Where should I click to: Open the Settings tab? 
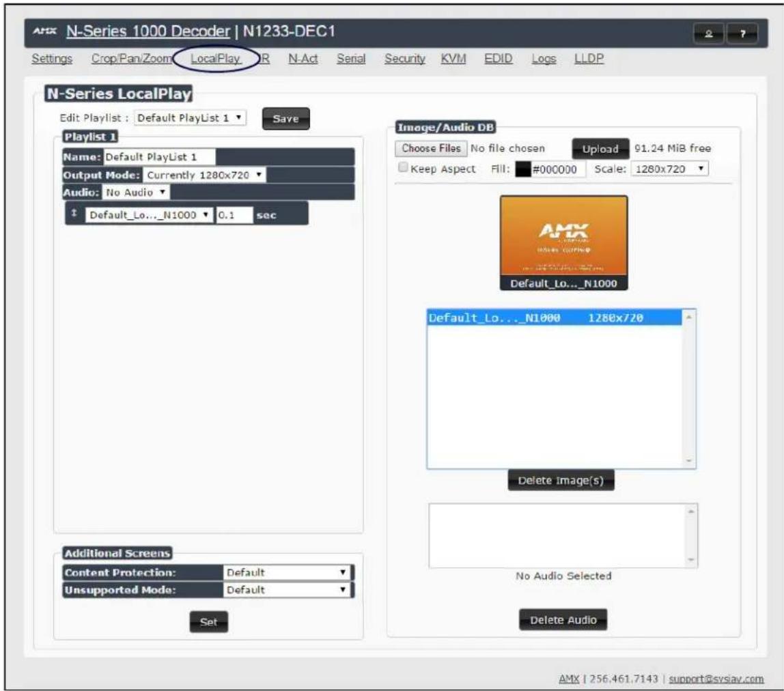coord(52,59)
